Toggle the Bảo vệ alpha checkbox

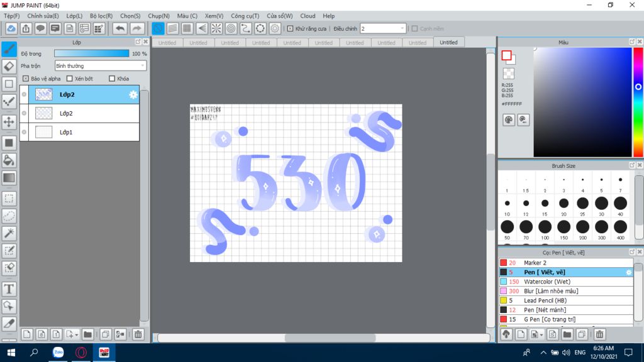click(25, 79)
